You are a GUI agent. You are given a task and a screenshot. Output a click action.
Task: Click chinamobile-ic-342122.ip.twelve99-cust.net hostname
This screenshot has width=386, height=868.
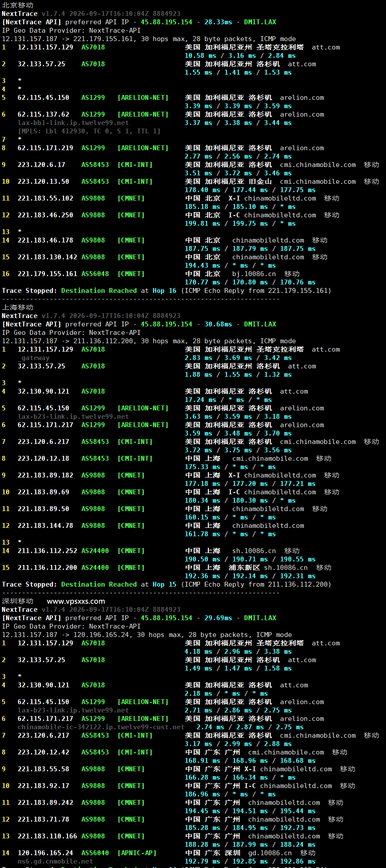101,727
